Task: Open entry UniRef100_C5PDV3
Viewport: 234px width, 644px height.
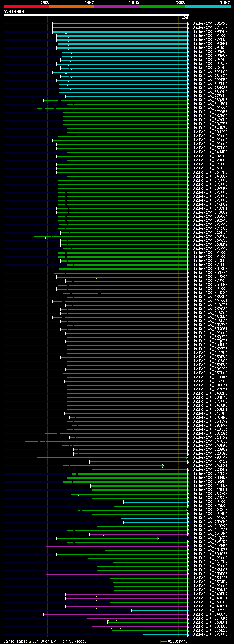Action: coord(210,365)
